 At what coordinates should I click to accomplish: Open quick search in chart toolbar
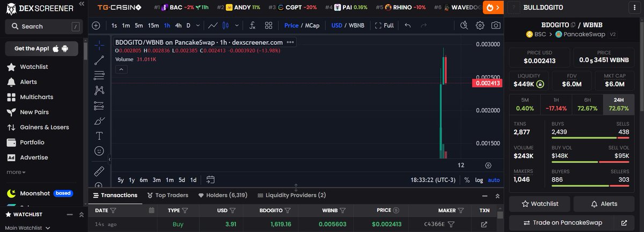464,25
